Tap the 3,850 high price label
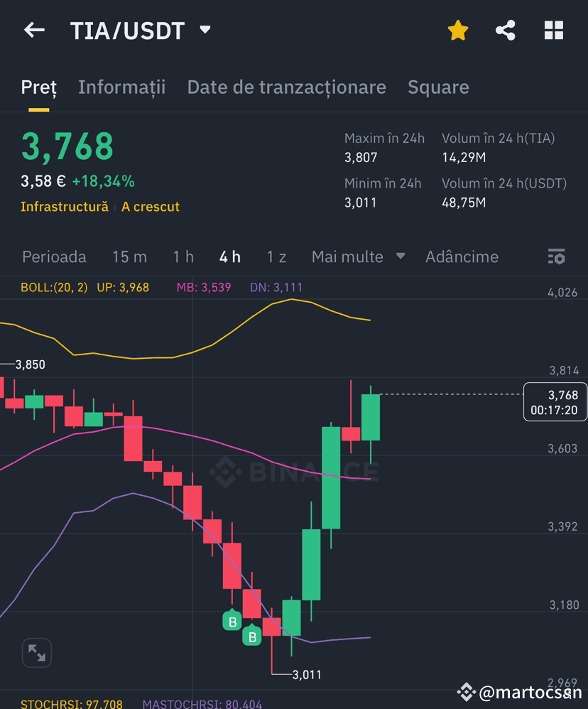The width and height of the screenshot is (588, 709). [x=31, y=364]
